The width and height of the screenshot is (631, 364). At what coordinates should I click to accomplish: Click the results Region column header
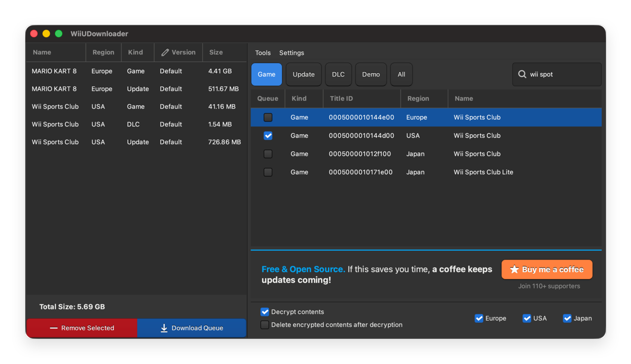coord(424,99)
